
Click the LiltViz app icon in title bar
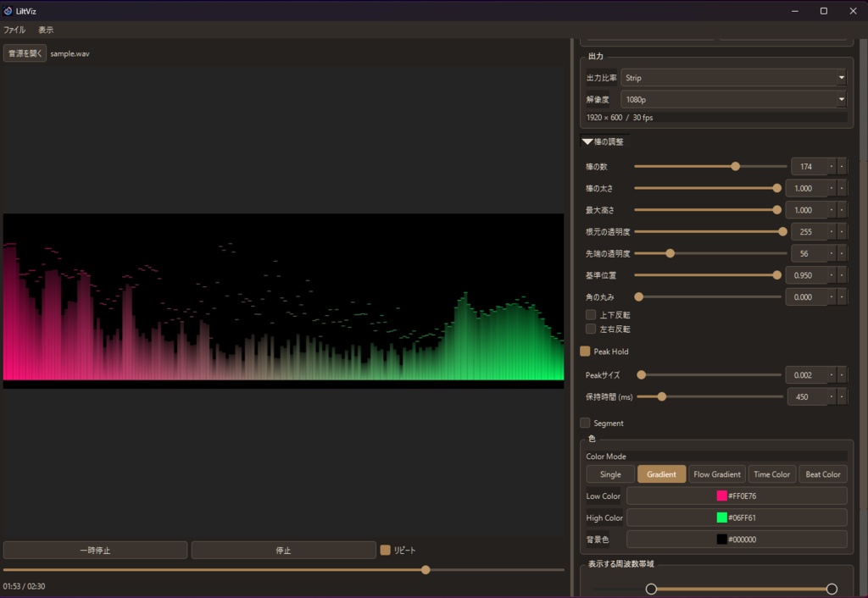(x=8, y=10)
